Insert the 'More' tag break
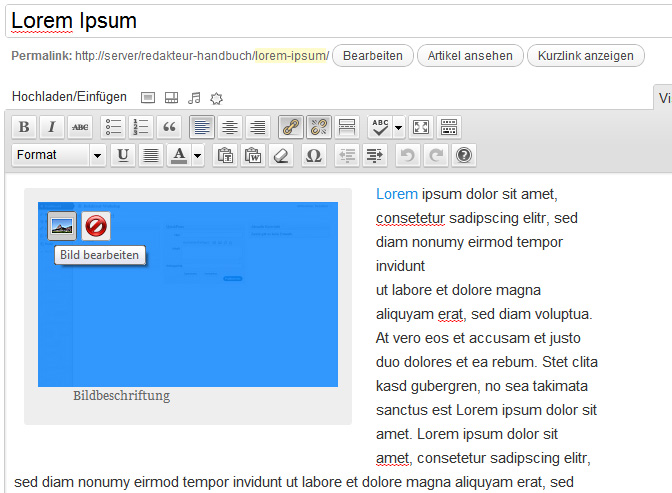Image resolution: width=672 pixels, height=493 pixels. (x=346, y=127)
